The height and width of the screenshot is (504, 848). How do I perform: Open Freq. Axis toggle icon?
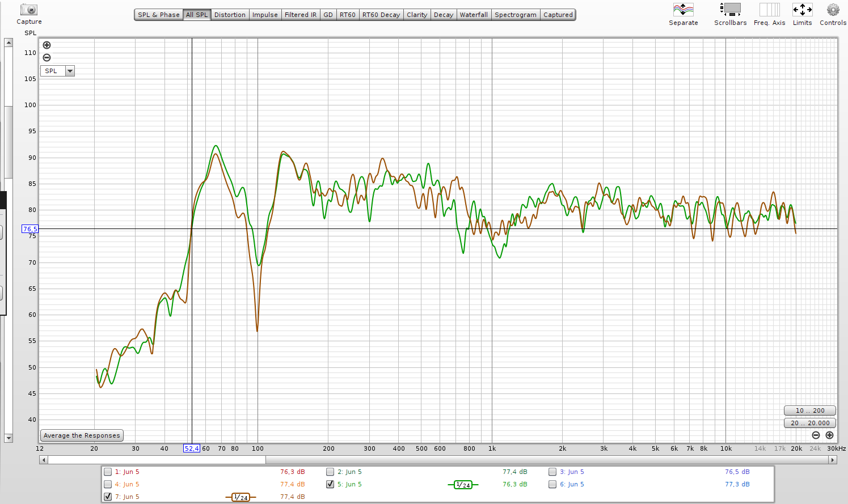click(x=770, y=10)
